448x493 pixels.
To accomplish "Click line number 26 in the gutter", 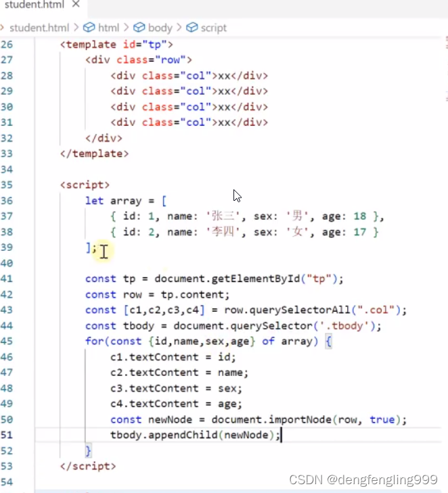I will (x=7, y=45).
